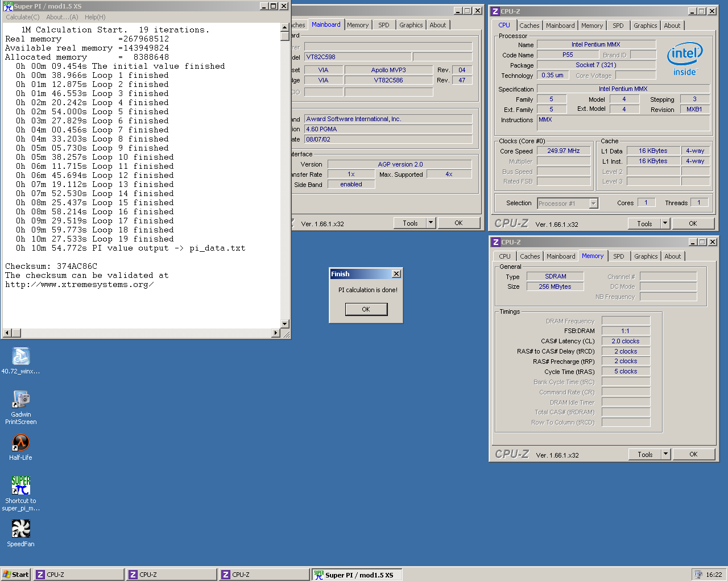Click the SDRAM Type field
The height and width of the screenshot is (582, 728).
[555, 276]
